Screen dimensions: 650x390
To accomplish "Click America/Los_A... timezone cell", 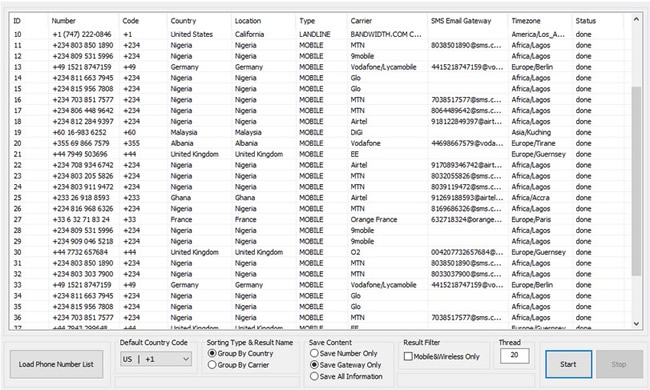I will coord(538,34).
